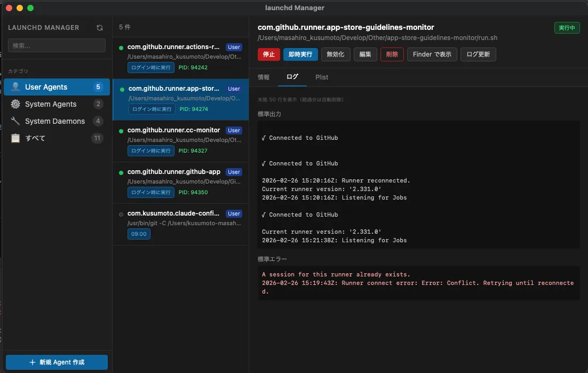Open com.github.runner.github-app agent row
588x373 pixels.
pos(181,182)
